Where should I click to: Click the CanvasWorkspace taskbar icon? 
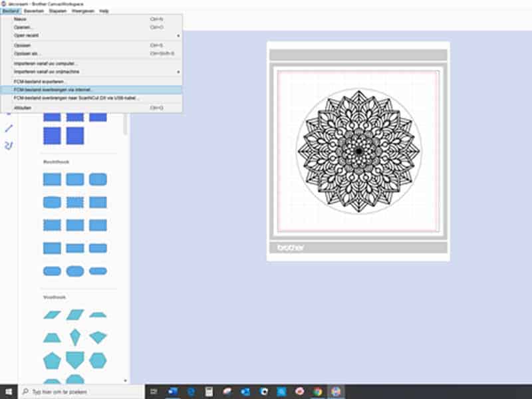[336, 392]
